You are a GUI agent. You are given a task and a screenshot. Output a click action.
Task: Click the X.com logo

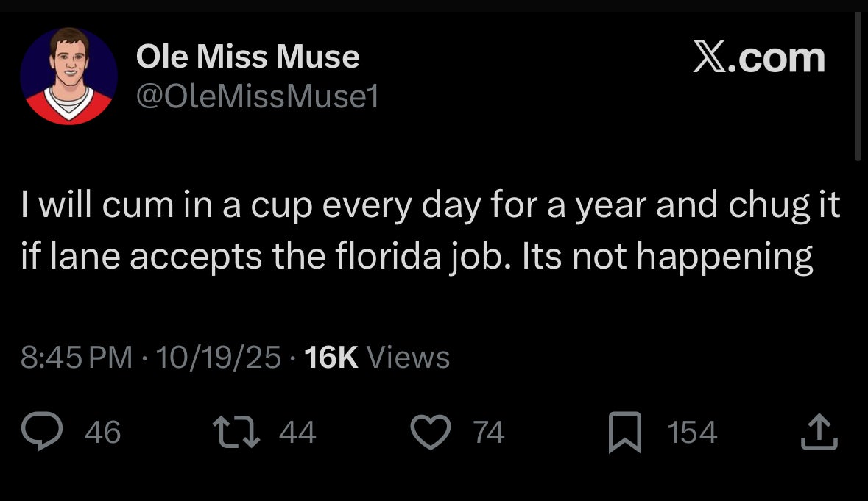[x=758, y=58]
